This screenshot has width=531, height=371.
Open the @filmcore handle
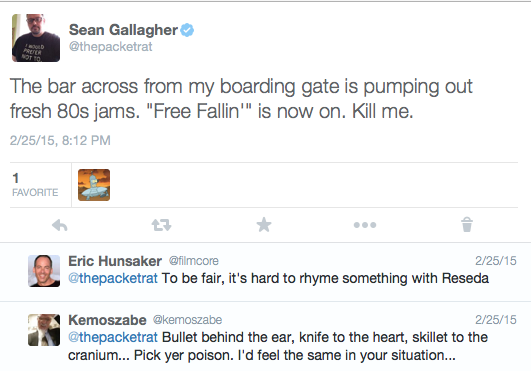point(194,261)
